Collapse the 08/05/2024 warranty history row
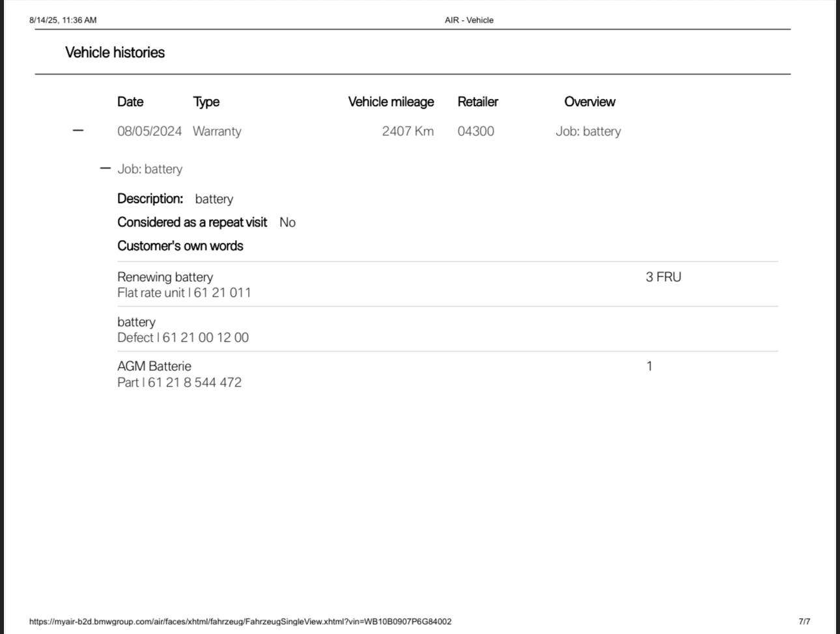Screen dimensions: 840x634 click(78, 131)
